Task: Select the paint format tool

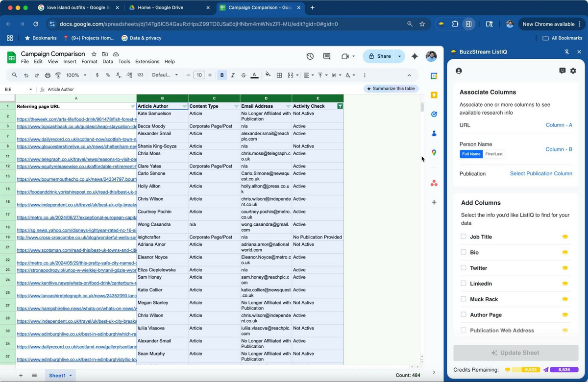Action: coord(58,75)
